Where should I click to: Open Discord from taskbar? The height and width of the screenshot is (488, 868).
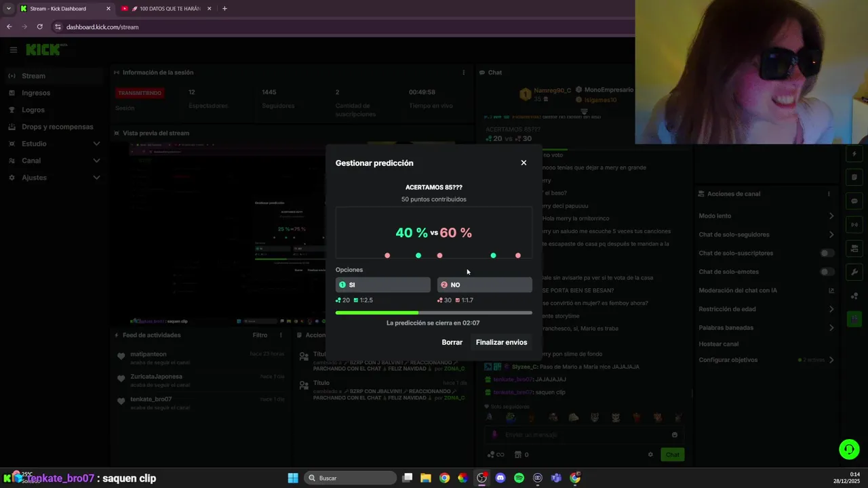(x=500, y=478)
